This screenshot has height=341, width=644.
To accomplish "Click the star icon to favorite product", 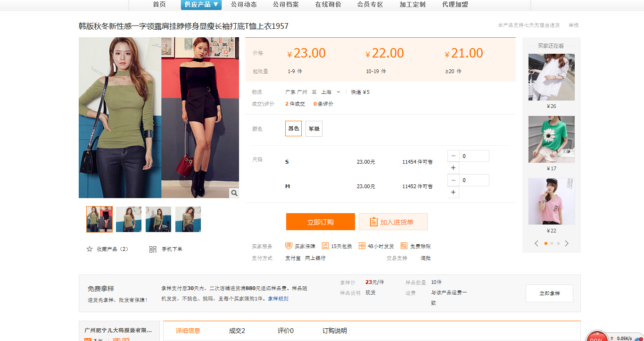I will (90, 249).
